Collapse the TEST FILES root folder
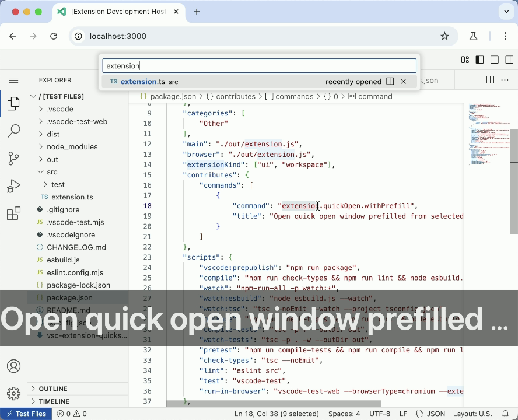Image resolution: width=518 pixels, height=420 pixels. tap(78, 96)
